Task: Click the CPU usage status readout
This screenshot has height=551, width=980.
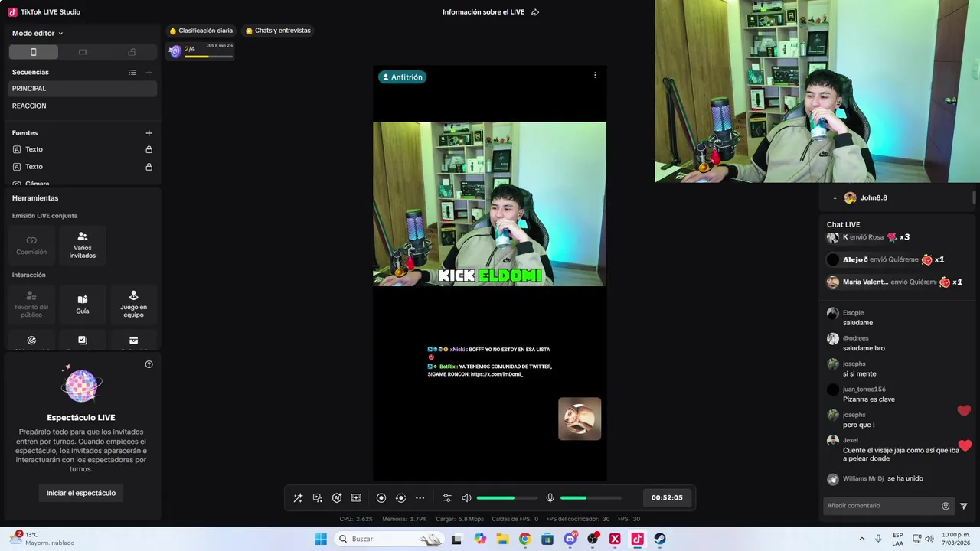Action: coord(356,519)
